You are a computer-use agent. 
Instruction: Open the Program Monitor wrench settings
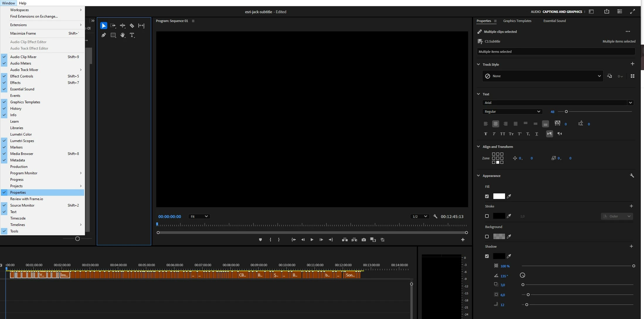(435, 217)
